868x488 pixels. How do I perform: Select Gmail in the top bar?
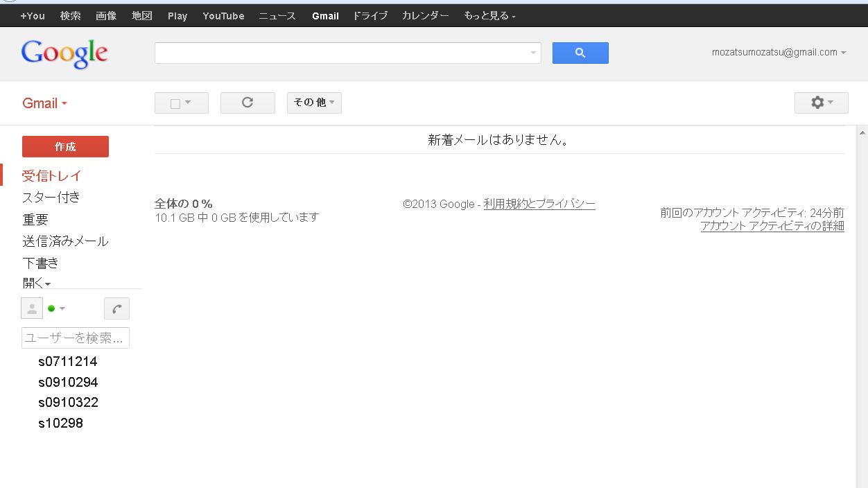tap(325, 15)
